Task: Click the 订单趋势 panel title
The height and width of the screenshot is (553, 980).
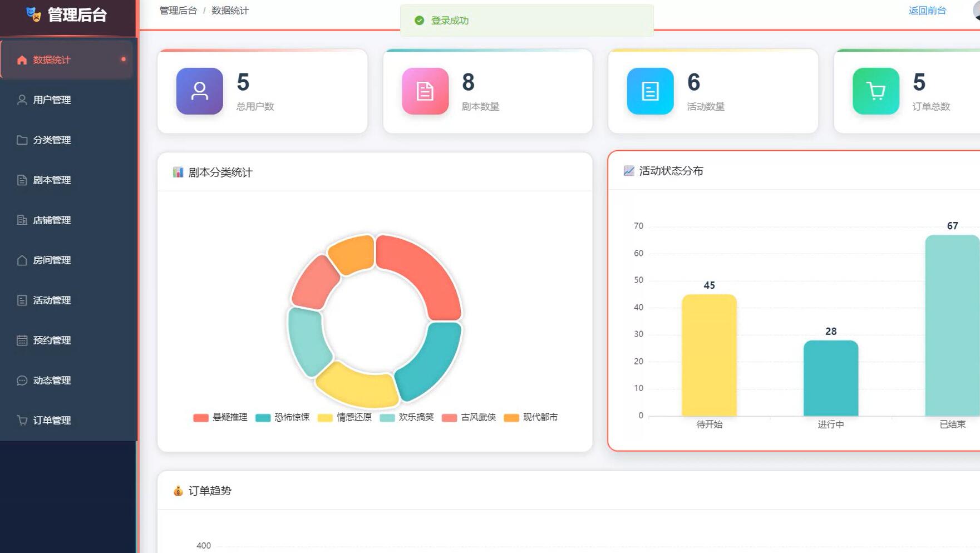Action: [x=210, y=491]
